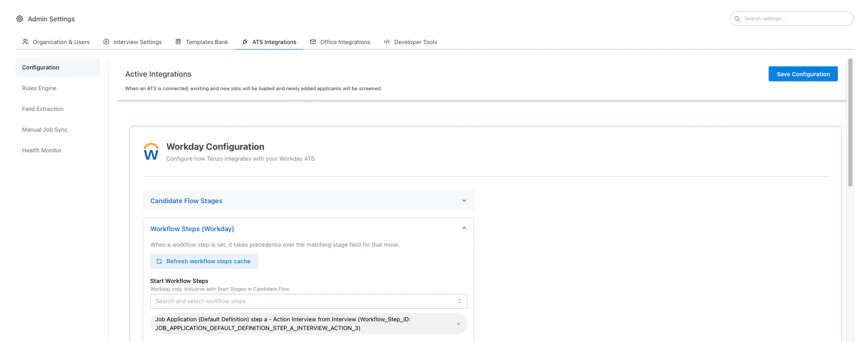Click the Interview Settings icon
Viewport: 868px width, 342px height.
click(x=106, y=42)
